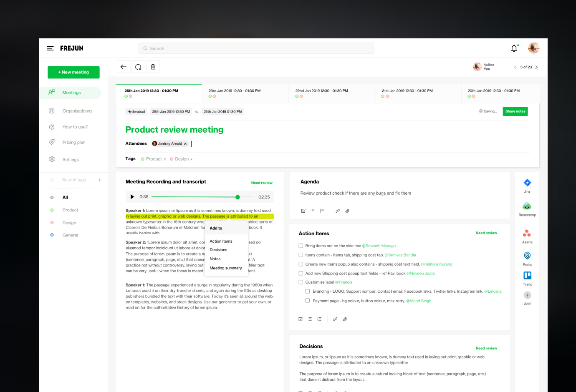Open Meetings in the sidebar
The image size is (576, 392).
71,93
